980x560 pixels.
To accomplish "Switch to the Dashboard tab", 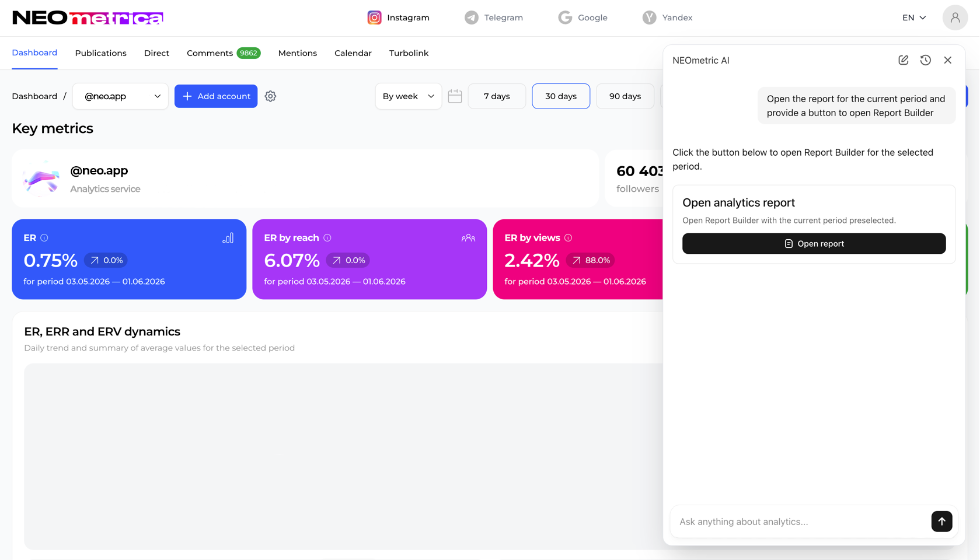I will click(34, 52).
